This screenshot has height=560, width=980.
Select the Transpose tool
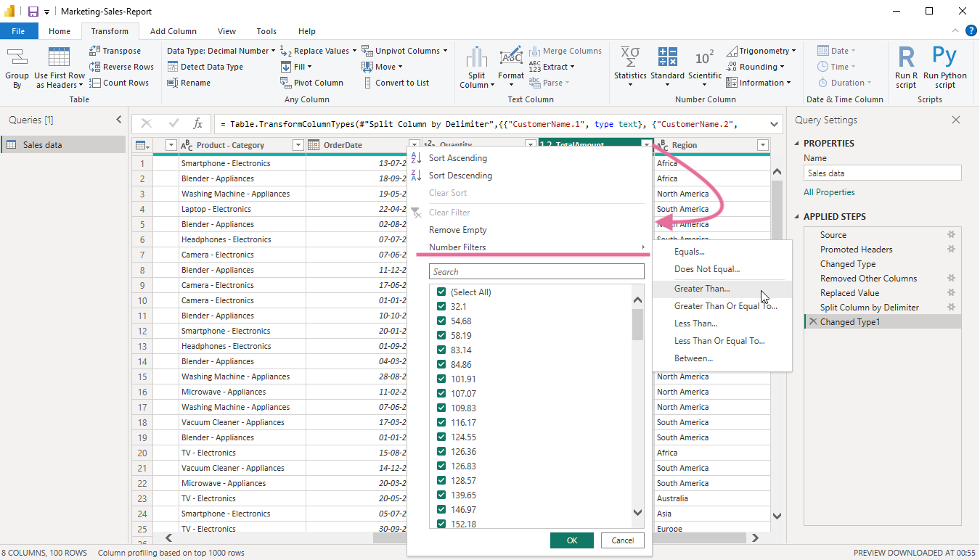120,50
